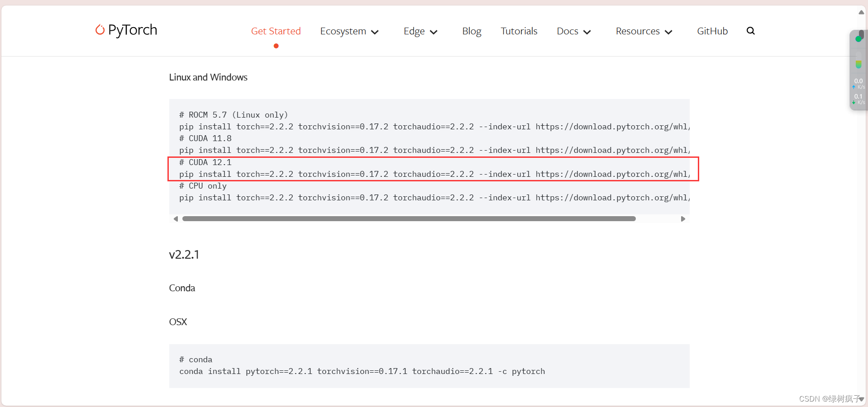Click the code block horizontal scrollbar thumb

[409, 219]
